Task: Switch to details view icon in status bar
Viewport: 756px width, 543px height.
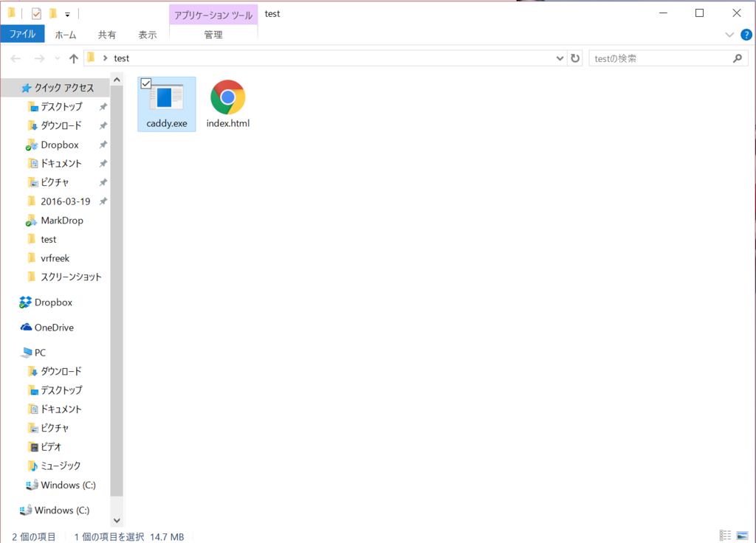Action: [725, 536]
